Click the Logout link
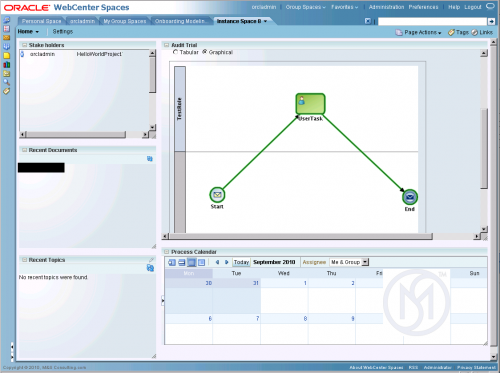 point(473,7)
